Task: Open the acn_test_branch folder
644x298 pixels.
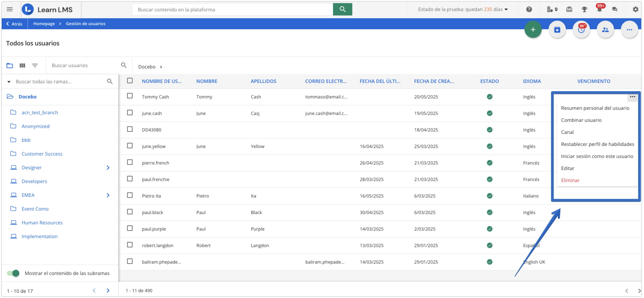Action: [x=40, y=112]
